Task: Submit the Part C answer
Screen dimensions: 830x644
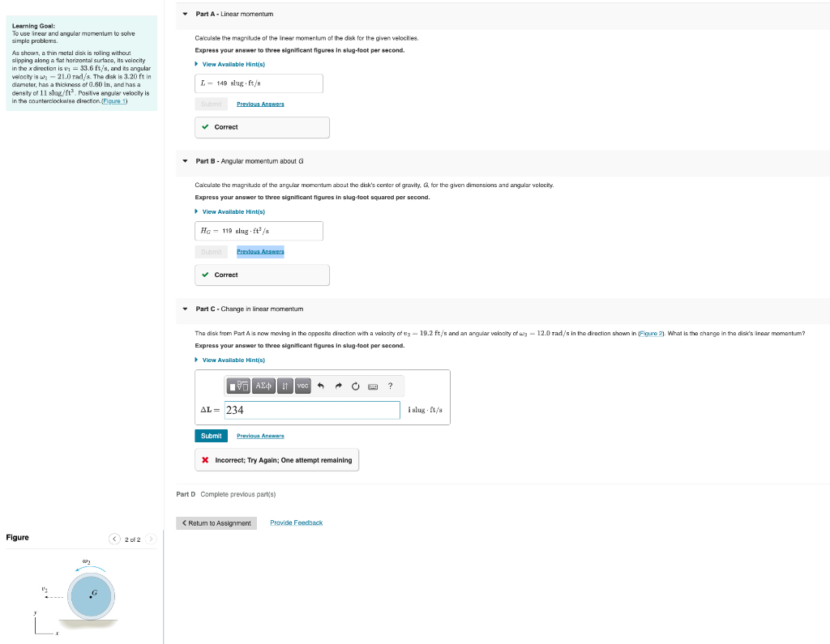Action: (x=212, y=436)
